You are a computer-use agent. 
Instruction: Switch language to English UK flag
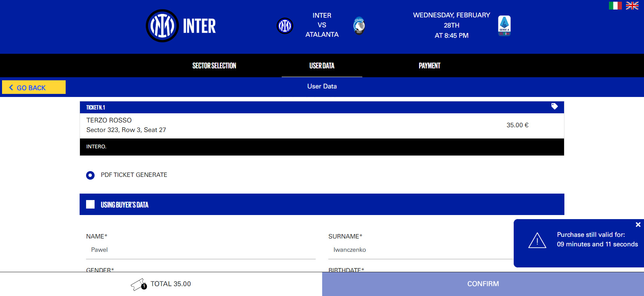coord(632,6)
